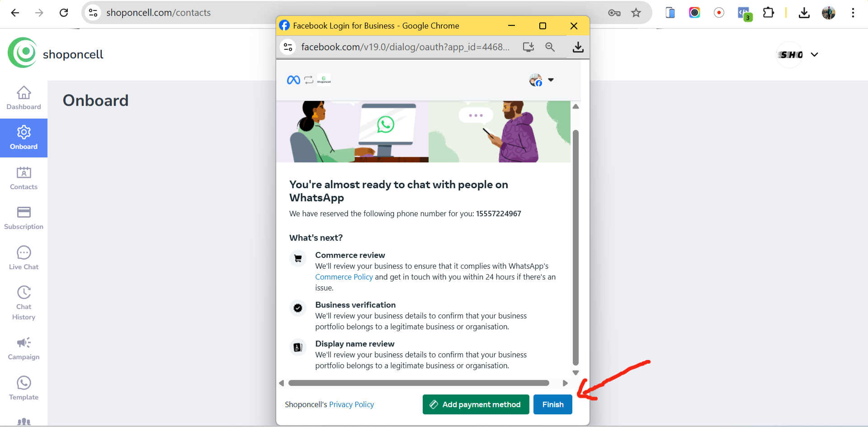Click the shoponcell logo
Viewport: 868px width, 427px height.
click(55, 53)
